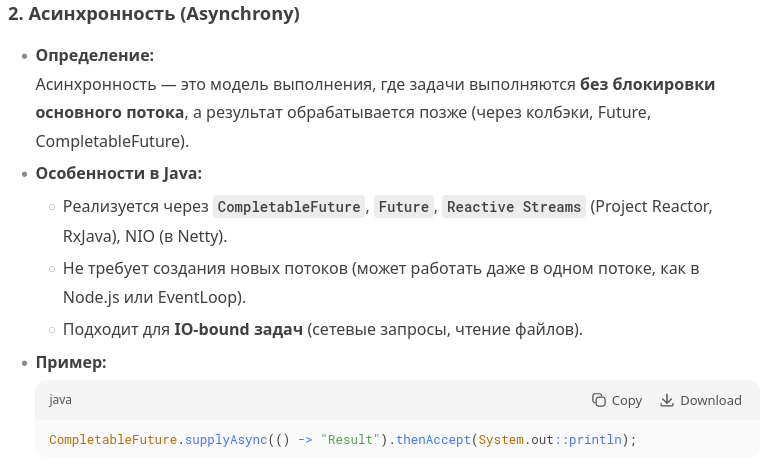Click the text 'RxJava), NIO (в Netty).'
The width and height of the screenshot is (769, 471).
pyautogui.click(x=145, y=236)
